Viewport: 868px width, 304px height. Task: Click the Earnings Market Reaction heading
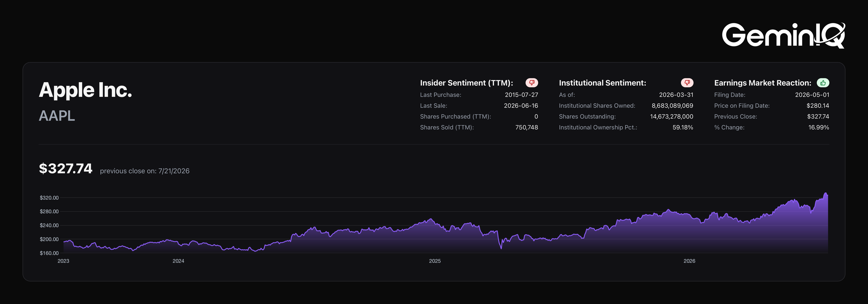[x=763, y=83]
